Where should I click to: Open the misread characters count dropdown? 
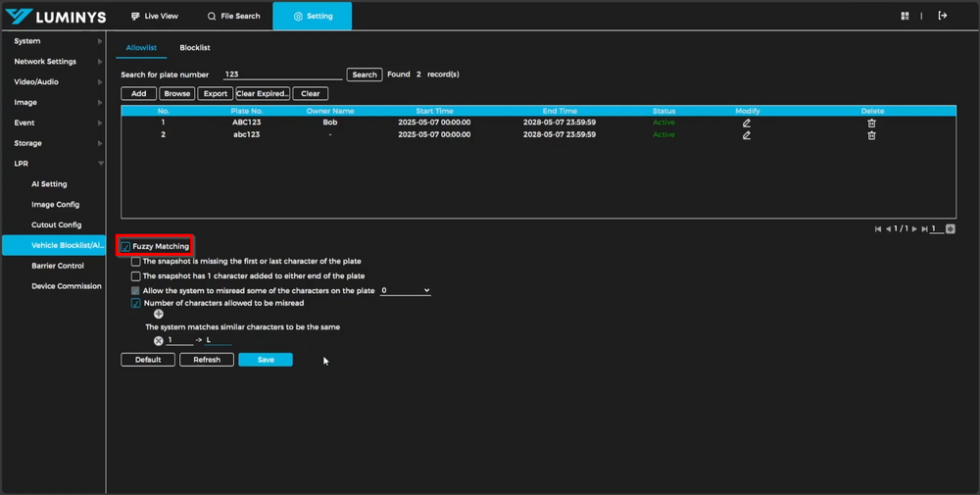pyautogui.click(x=406, y=290)
